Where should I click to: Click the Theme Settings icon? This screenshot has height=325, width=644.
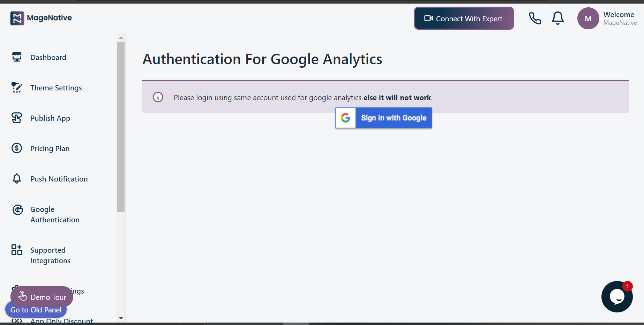(x=17, y=87)
